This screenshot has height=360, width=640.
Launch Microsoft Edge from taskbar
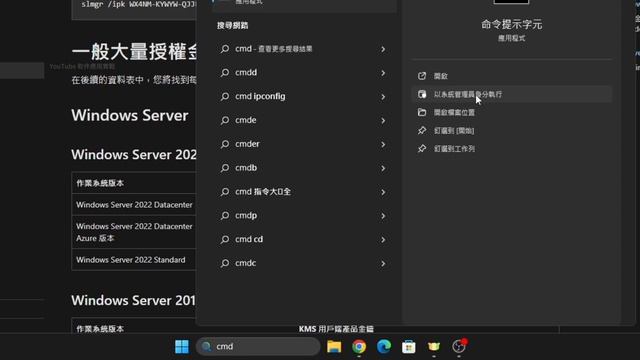pos(384,347)
